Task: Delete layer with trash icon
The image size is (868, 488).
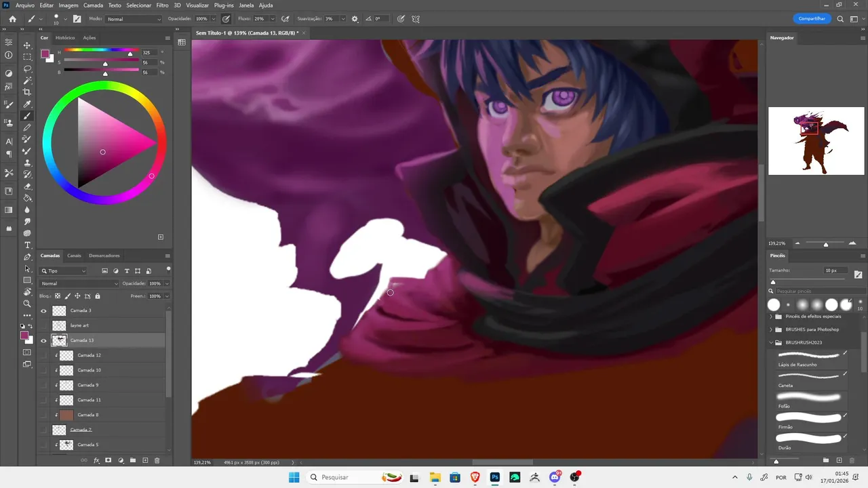Action: 157,460
